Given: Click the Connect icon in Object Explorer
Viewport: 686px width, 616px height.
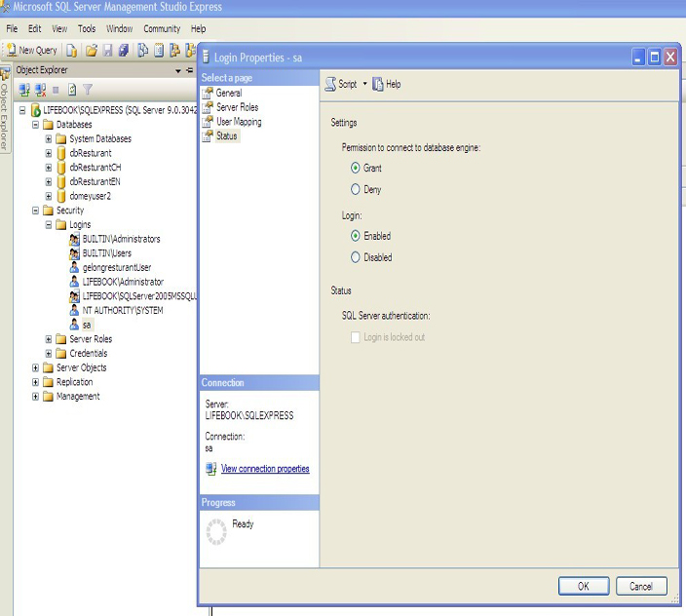Looking at the screenshot, I should [x=25, y=89].
